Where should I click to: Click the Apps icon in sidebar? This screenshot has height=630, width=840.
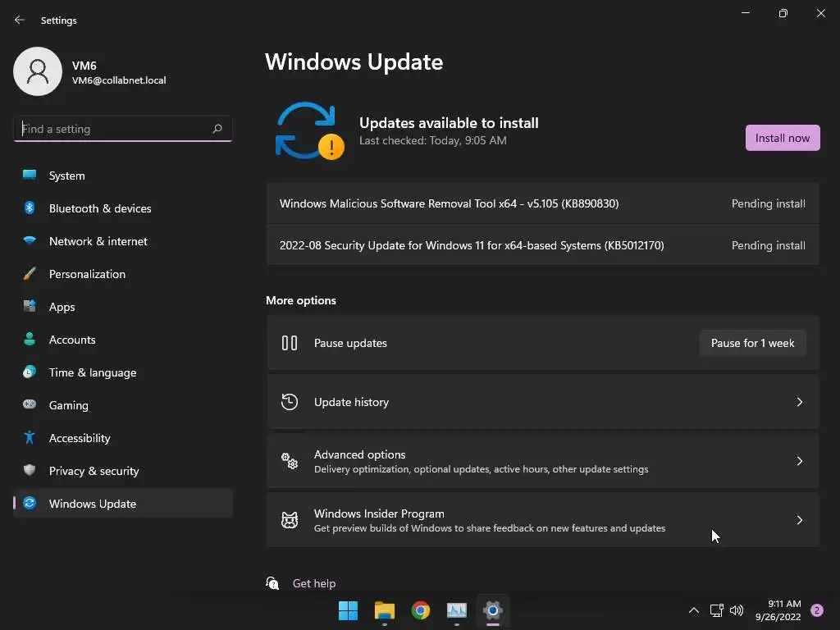30,307
